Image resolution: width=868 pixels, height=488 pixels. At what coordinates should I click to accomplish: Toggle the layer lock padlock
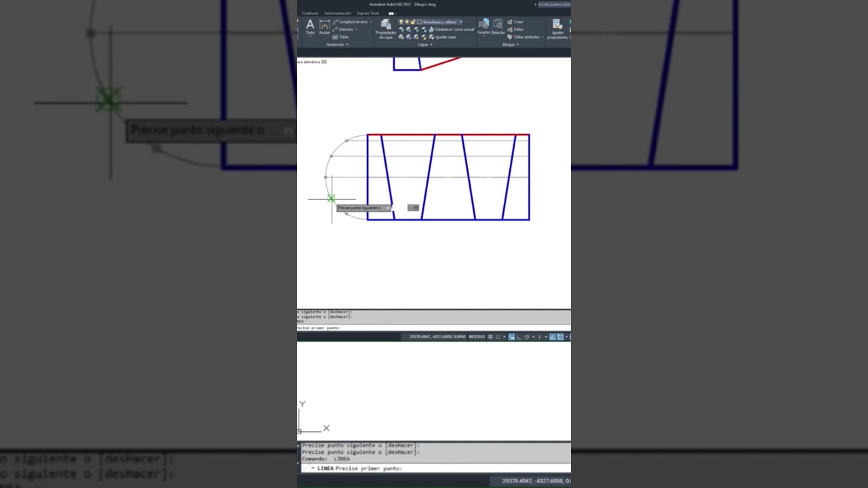tap(413, 22)
